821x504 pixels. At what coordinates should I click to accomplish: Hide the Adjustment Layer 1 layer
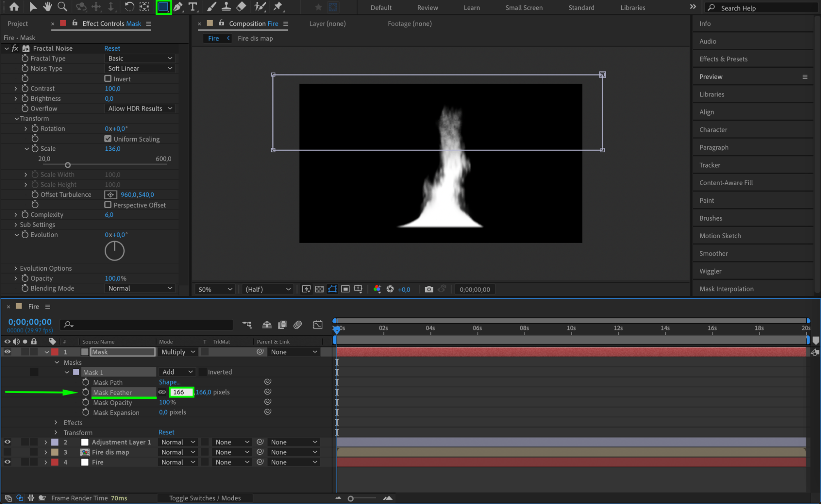click(7, 442)
